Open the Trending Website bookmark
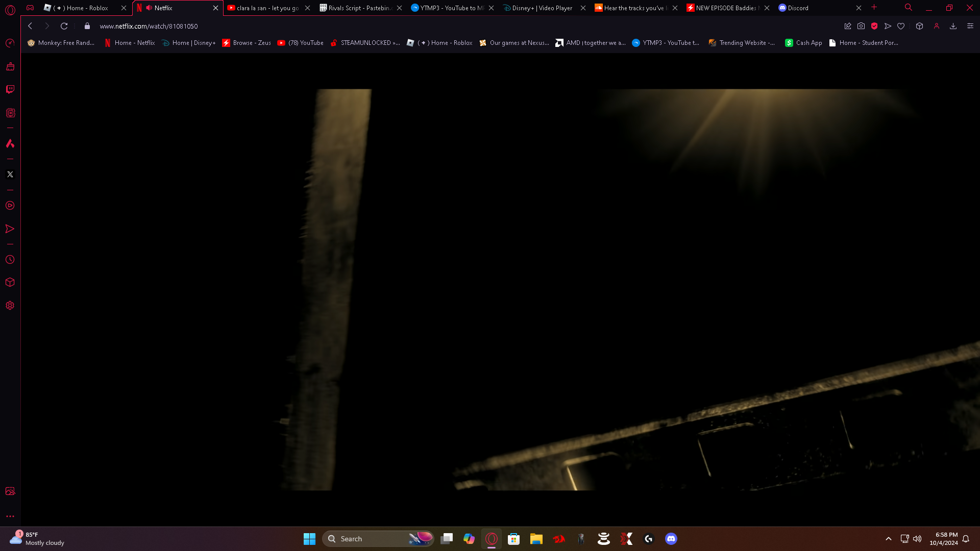 742,43
